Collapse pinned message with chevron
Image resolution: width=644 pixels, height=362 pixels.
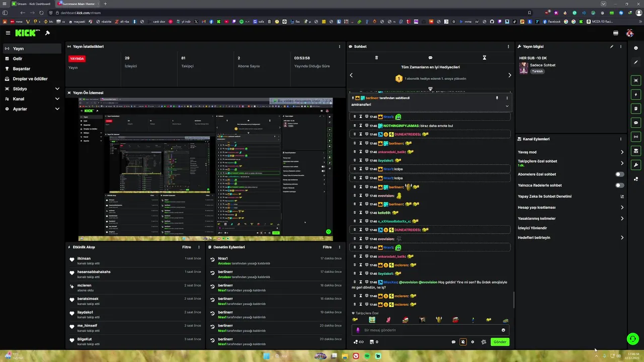tap(507, 106)
